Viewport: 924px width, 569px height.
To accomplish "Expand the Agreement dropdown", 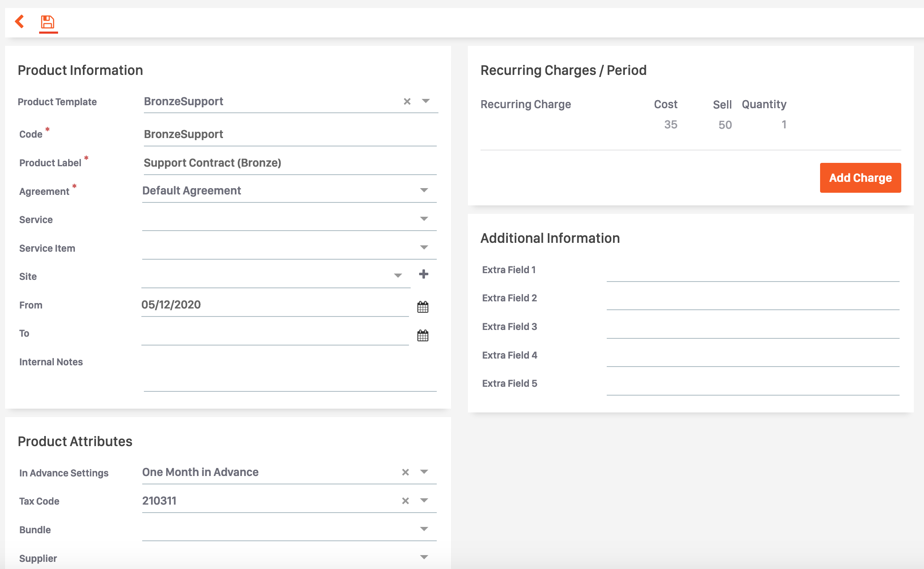I will point(424,190).
